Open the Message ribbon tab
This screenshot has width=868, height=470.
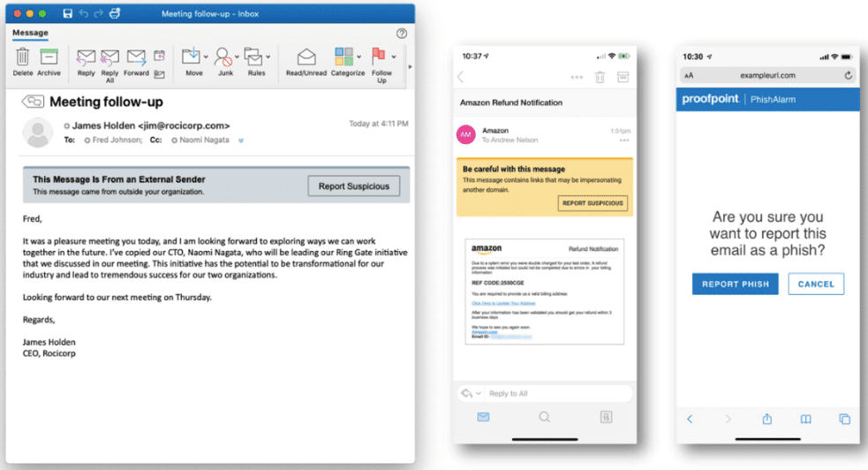pos(30,33)
